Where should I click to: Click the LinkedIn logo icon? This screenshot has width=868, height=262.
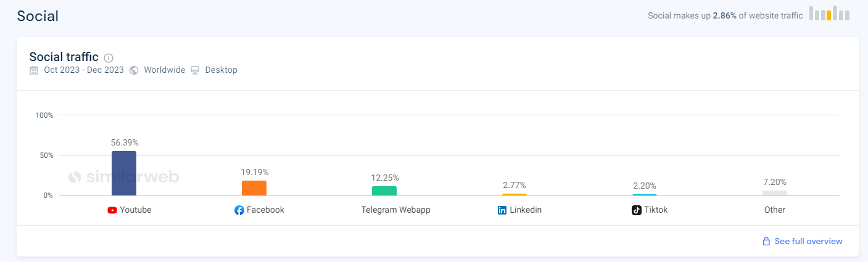pos(502,210)
